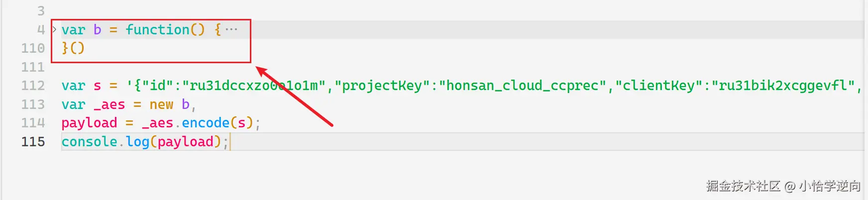The image size is (868, 200).
Task: Select line number 112 in the gutter
Action: point(33,86)
